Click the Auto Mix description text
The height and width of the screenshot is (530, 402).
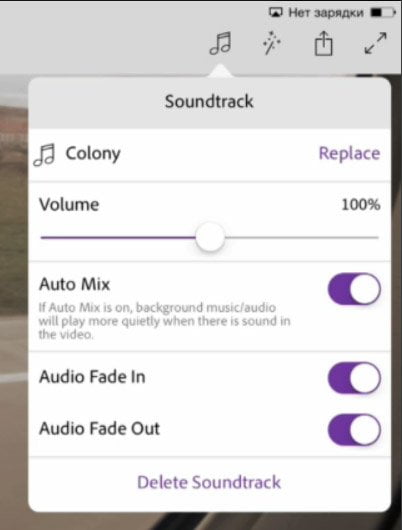pyautogui.click(x=164, y=321)
